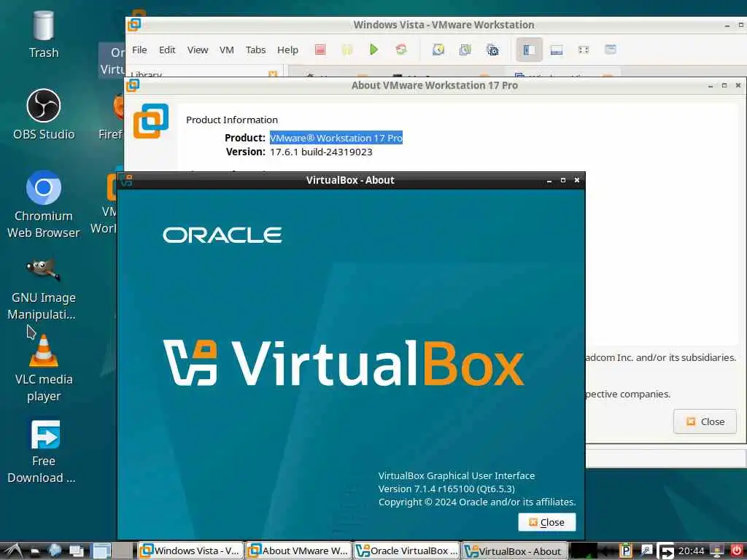Screen dimensions: 747x560
Task: Close the Library panel in VMware Workstation
Action: tap(273, 74)
